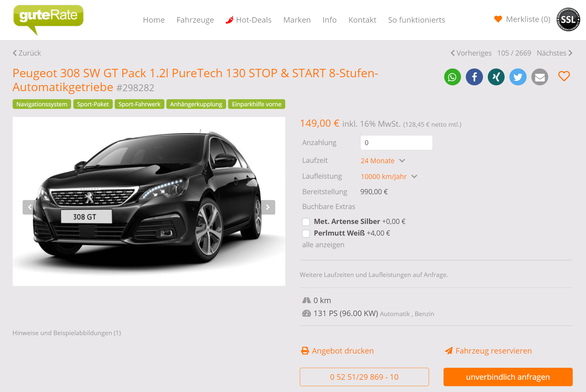Show next car image arrow
586x392 pixels.
[268, 207]
